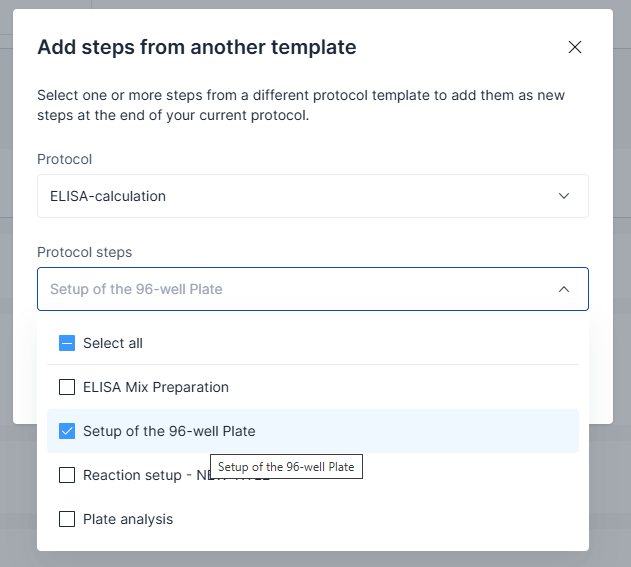
Task: Click the Select all option text
Action: coord(113,343)
